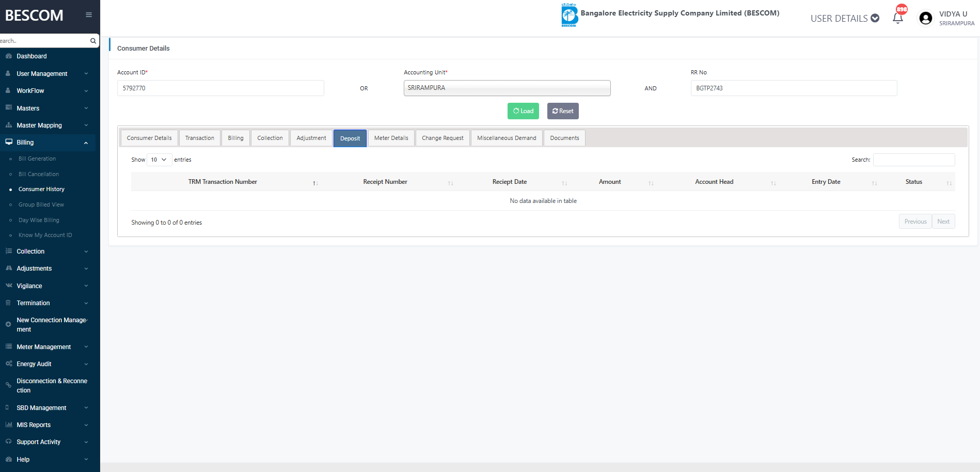980x472 pixels.
Task: Click the Reset button
Action: click(x=562, y=111)
